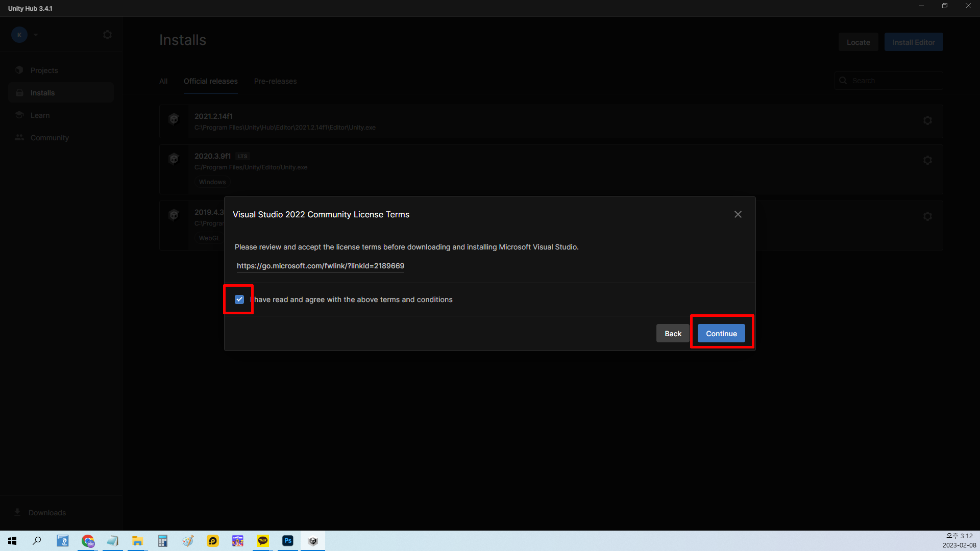Image resolution: width=980 pixels, height=551 pixels.
Task: Click the Continue button
Action: coord(721,334)
